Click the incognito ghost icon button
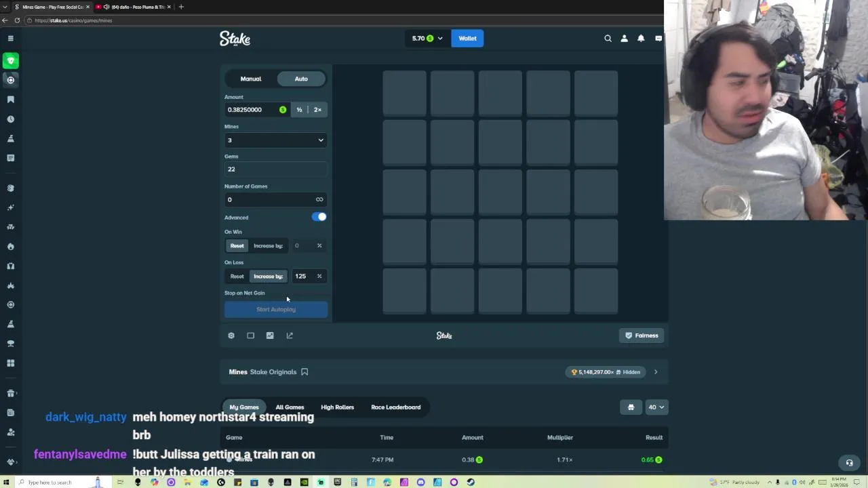This screenshot has width=868, height=488. point(631,407)
